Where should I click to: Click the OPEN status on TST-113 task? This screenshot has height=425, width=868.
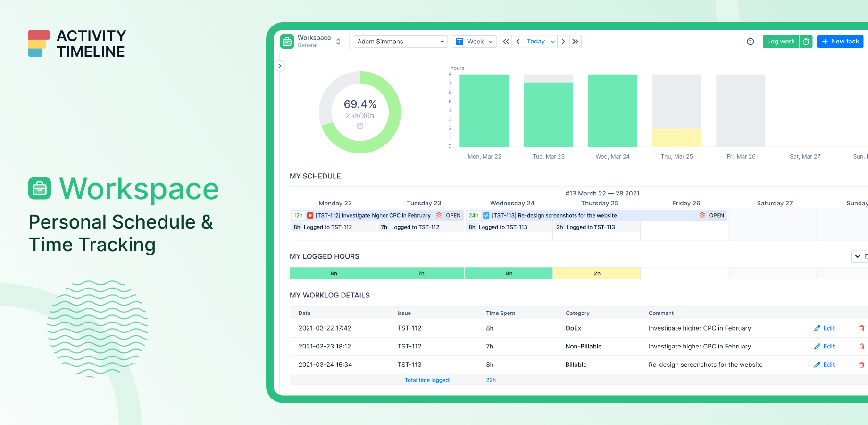716,215
